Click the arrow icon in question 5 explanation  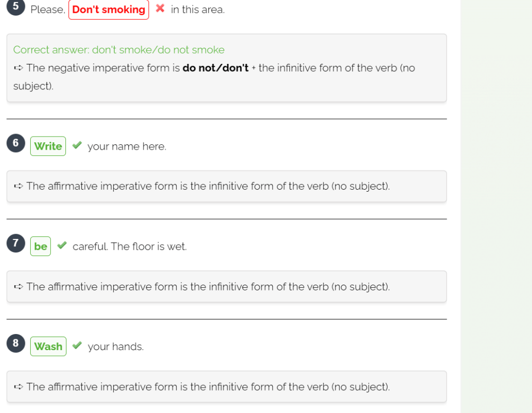18,68
